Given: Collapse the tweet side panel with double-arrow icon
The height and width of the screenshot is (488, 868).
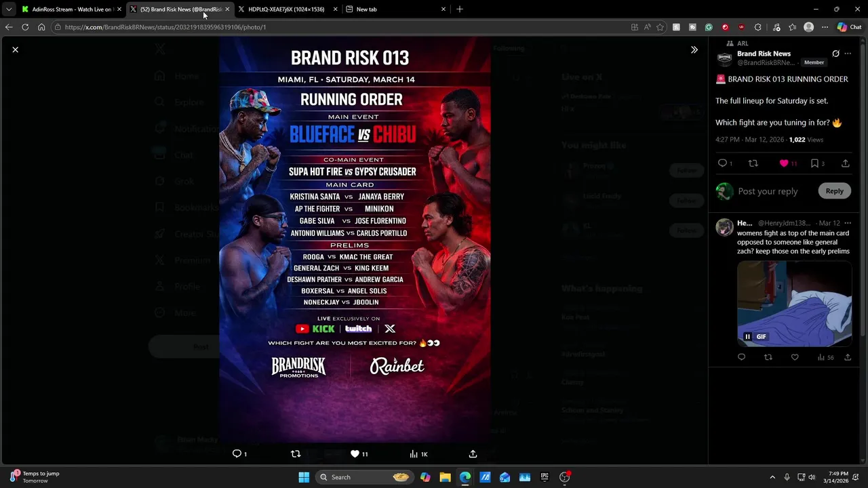Looking at the screenshot, I should [694, 49].
